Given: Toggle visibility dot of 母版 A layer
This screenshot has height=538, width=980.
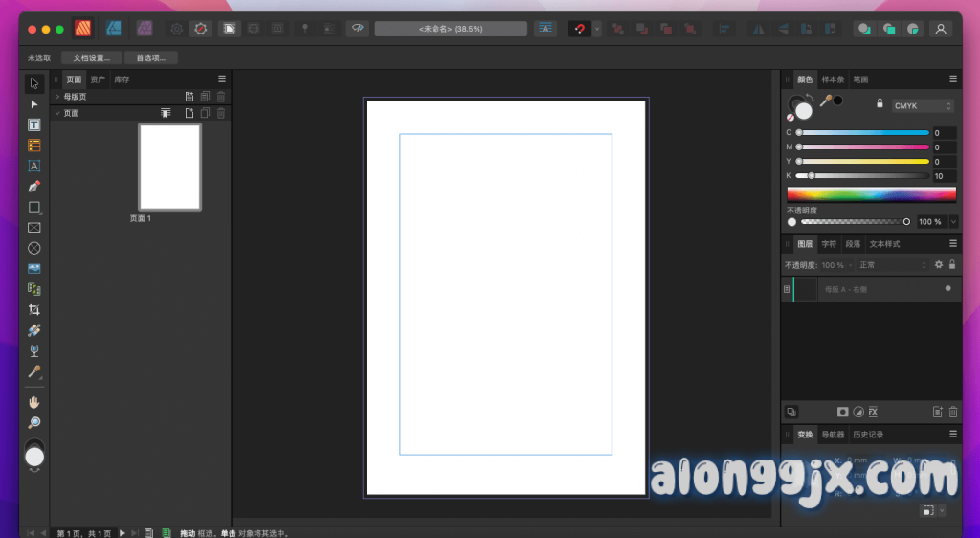Looking at the screenshot, I should [947, 288].
